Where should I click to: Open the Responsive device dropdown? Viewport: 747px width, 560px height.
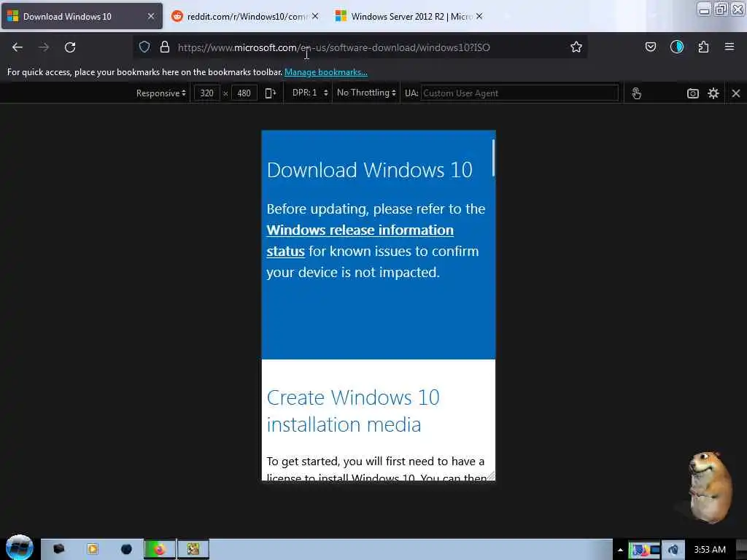160,93
